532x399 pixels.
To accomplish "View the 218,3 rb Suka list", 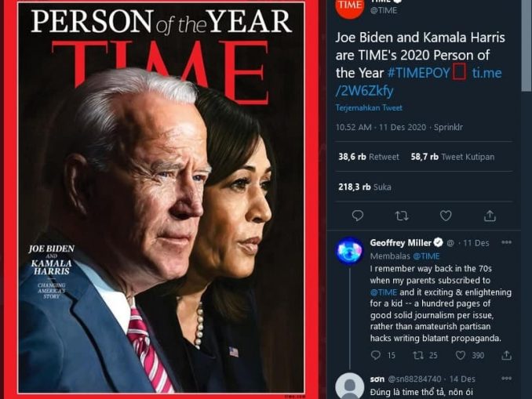I will coord(365,187).
